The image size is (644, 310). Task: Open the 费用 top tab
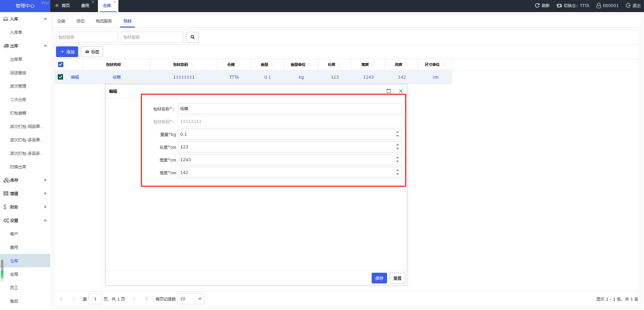(85, 6)
